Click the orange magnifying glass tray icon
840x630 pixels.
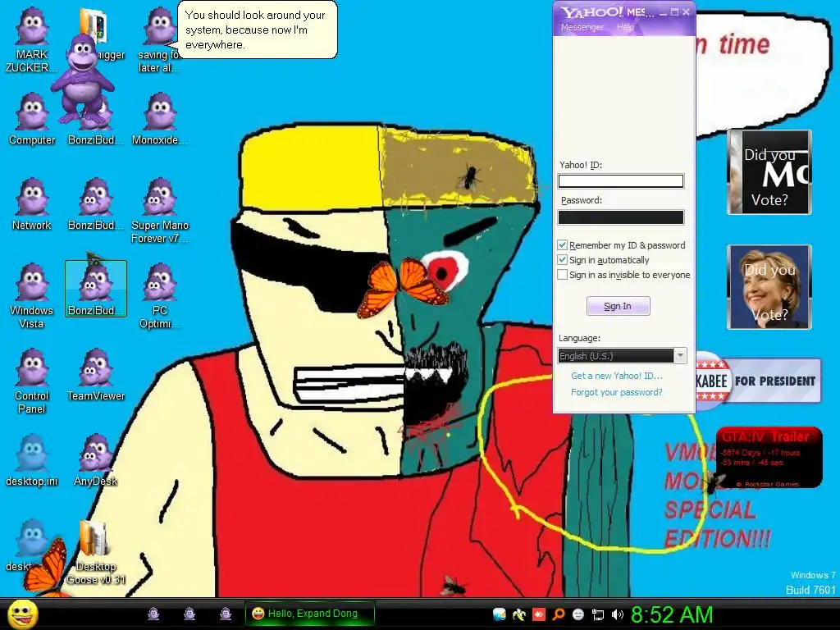click(558, 614)
